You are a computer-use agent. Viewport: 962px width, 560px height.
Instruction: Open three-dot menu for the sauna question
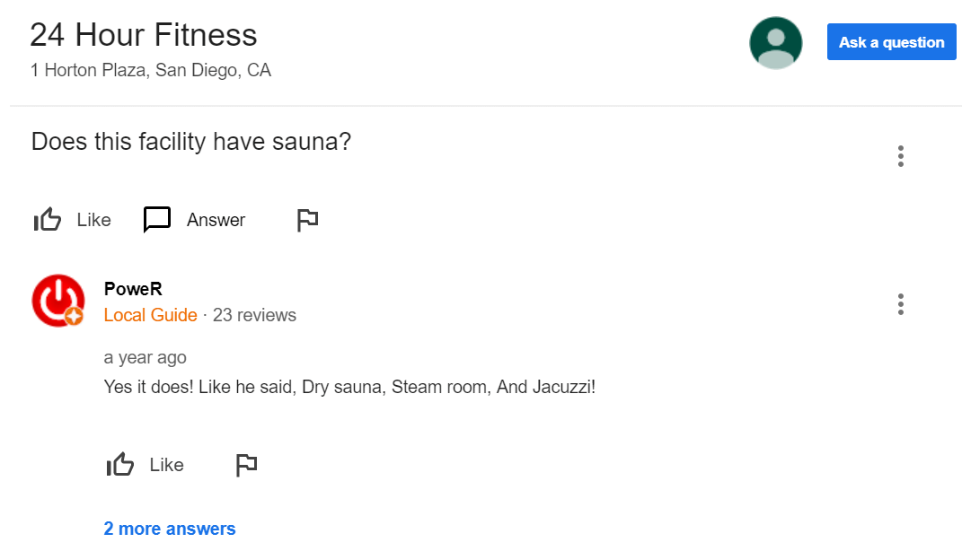900,156
